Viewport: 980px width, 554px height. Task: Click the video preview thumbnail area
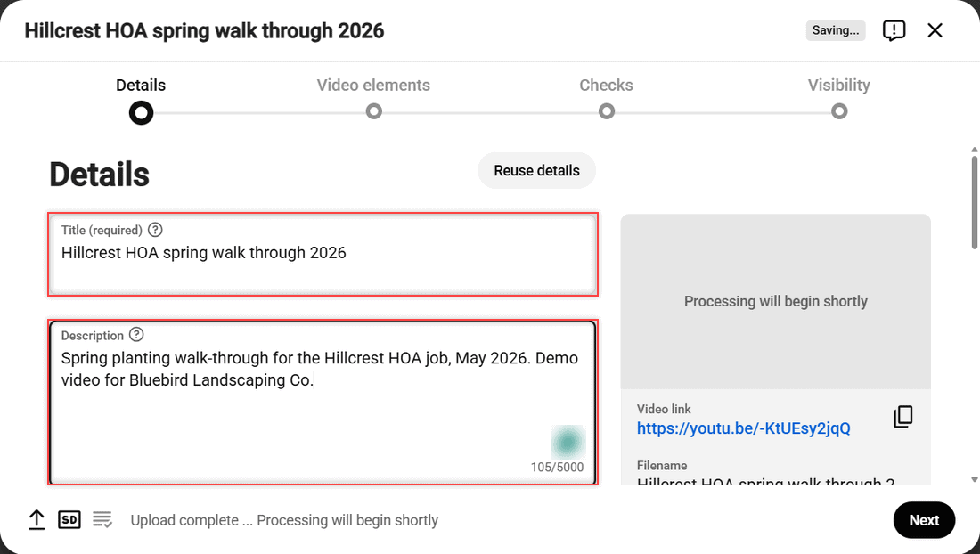coord(776,302)
